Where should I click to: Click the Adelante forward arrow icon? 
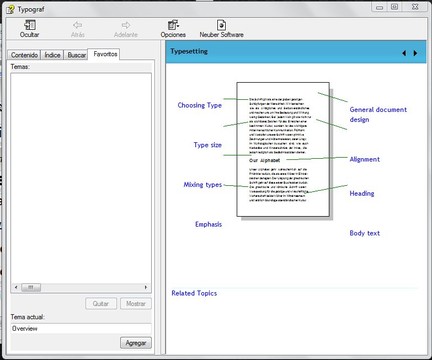click(126, 25)
